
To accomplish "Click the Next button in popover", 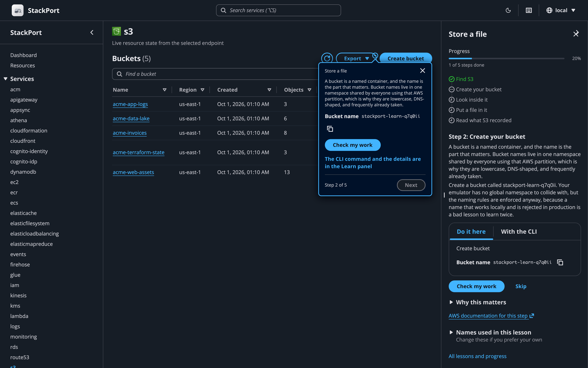I will [x=411, y=185].
